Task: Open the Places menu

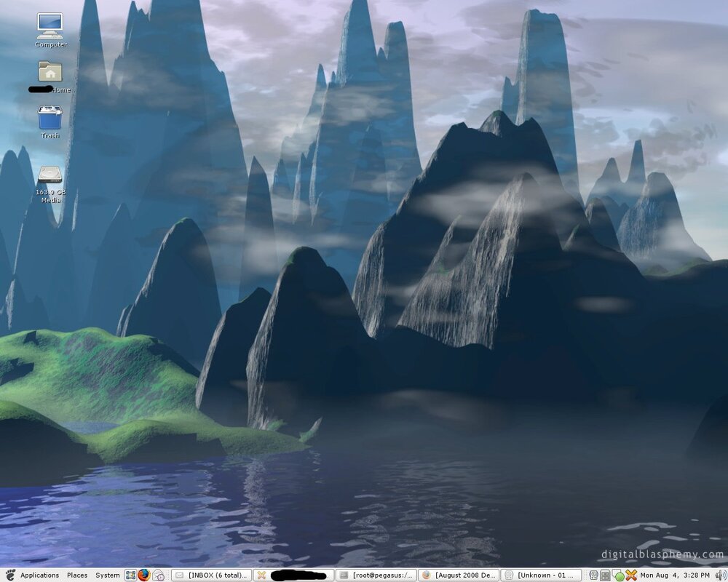Action: click(77, 575)
